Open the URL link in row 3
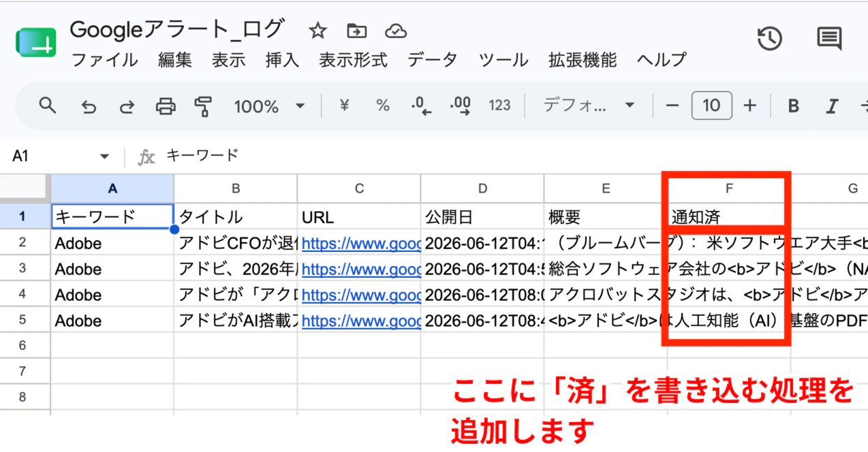Image resolution: width=868 pixels, height=452 pixels. point(361,269)
